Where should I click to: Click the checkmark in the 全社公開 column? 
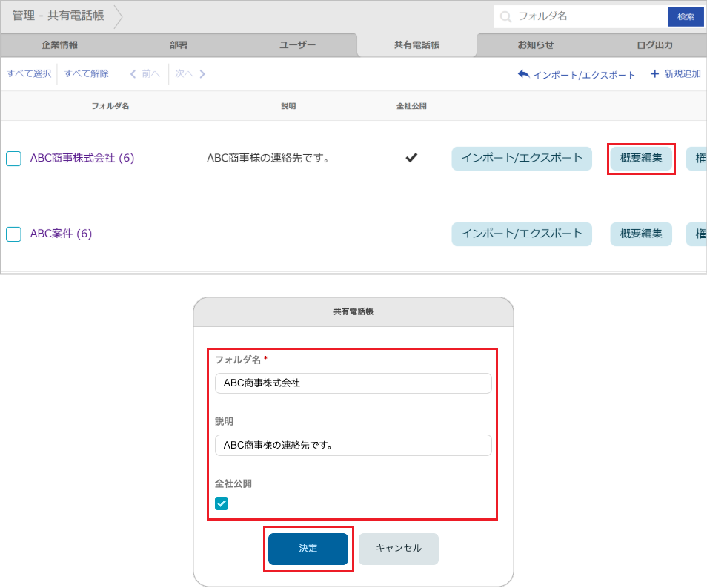[x=411, y=158]
